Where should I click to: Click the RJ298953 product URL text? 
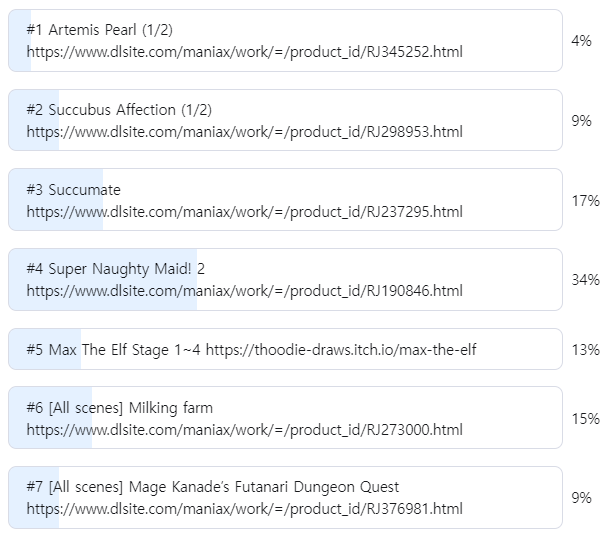click(245, 131)
